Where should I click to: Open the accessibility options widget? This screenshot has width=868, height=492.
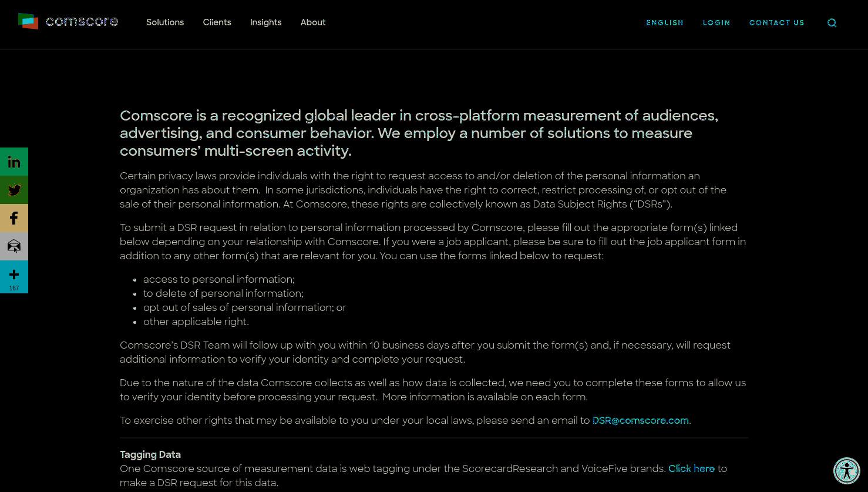847,471
